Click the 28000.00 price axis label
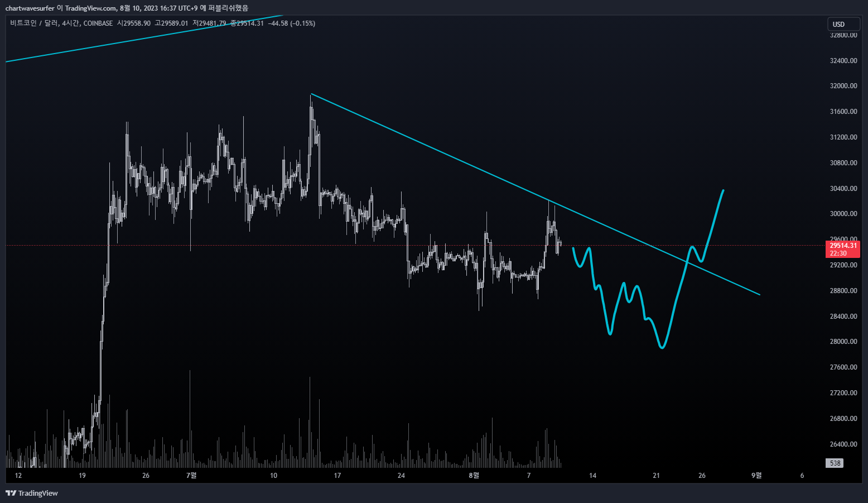868x503 pixels. 843,342
